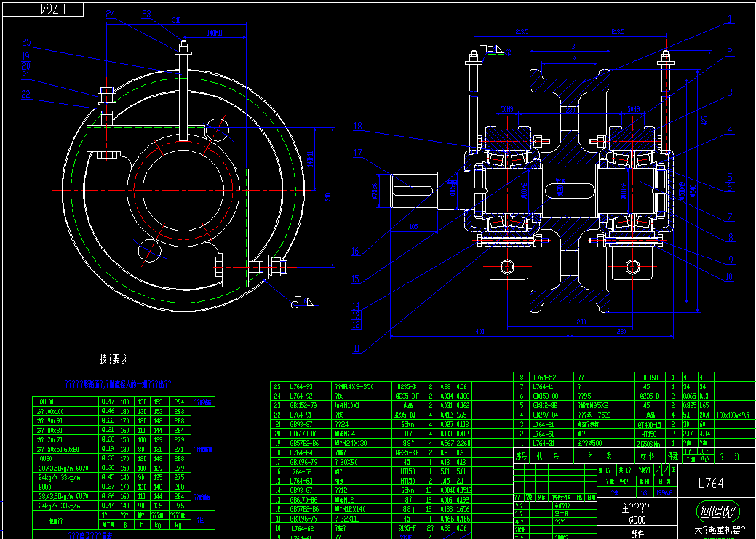This screenshot has width=756, height=539.
Task: Select the QL47 cell in the rail table
Action: coord(108,402)
